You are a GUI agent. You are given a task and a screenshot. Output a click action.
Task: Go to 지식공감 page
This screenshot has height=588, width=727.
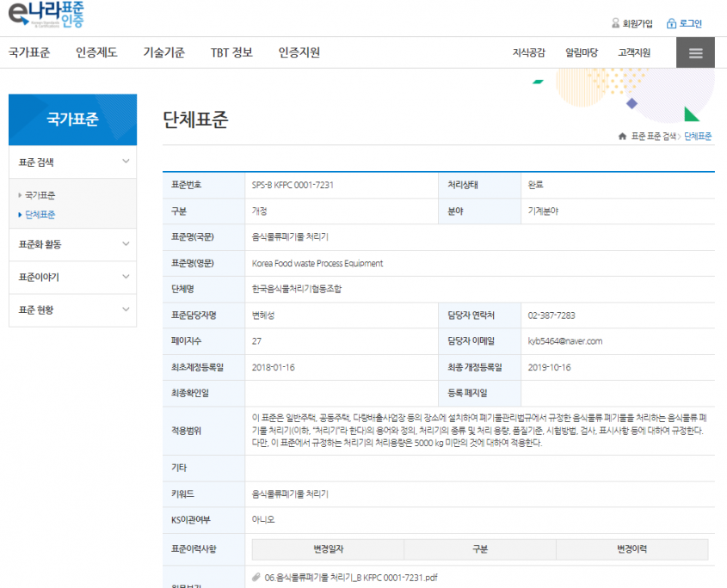pos(528,52)
